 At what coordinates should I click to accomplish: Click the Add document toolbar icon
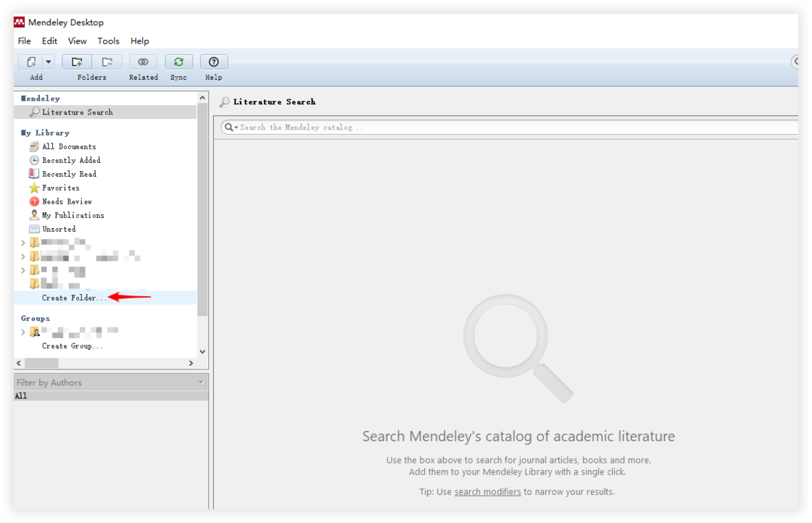31,62
